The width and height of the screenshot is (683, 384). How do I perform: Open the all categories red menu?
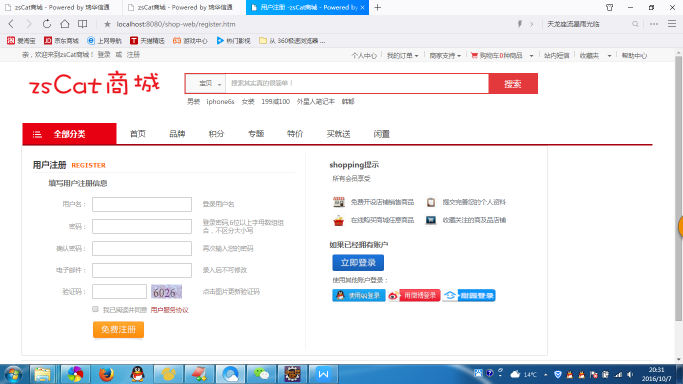click(69, 134)
